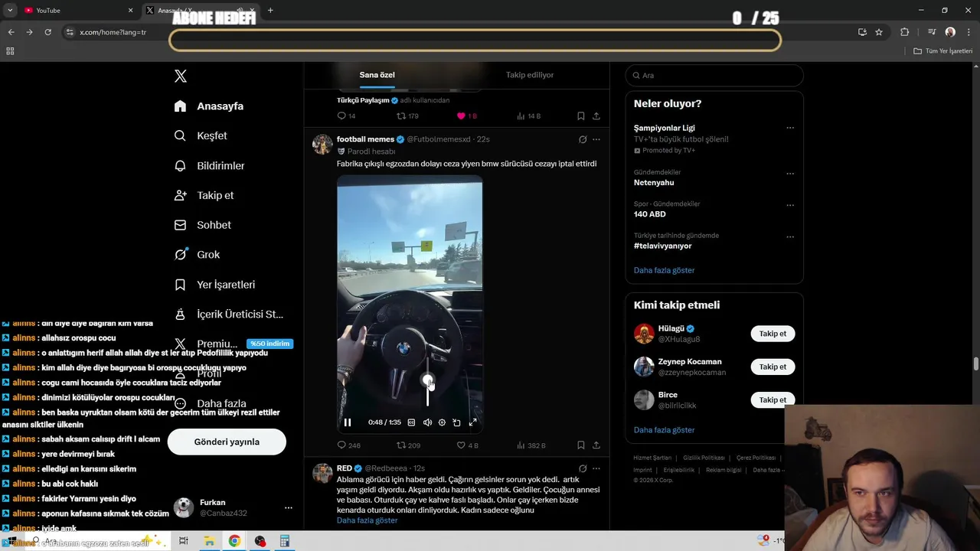Show more follow suggestions link

pyautogui.click(x=664, y=430)
